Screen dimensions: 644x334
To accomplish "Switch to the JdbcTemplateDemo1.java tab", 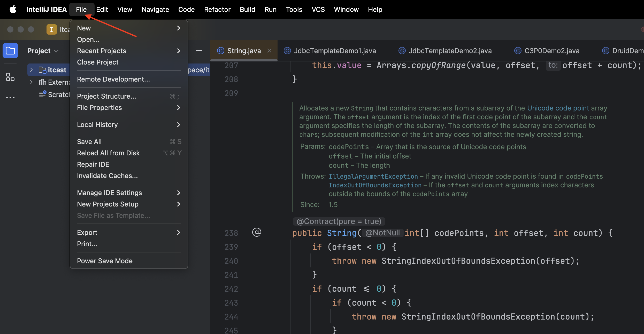I will click(335, 51).
